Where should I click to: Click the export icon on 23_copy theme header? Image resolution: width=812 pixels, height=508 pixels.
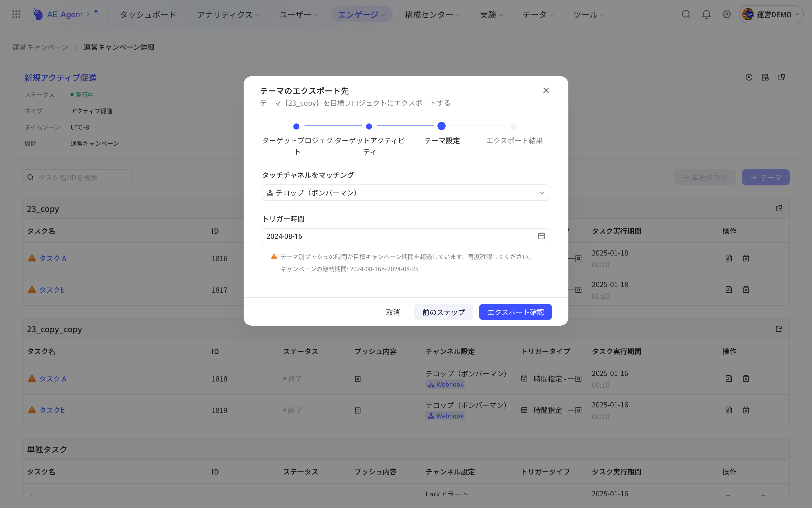tap(779, 208)
